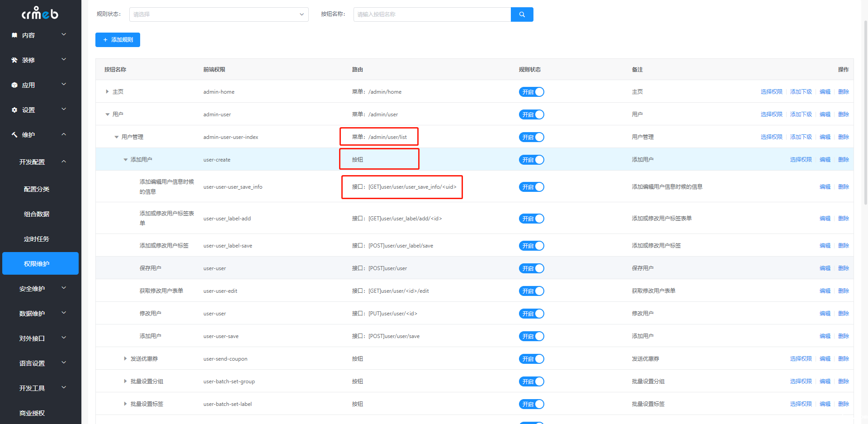The height and width of the screenshot is (424, 868).
Task: Click 添加下级 link in 用户管理 row
Action: pos(801,137)
